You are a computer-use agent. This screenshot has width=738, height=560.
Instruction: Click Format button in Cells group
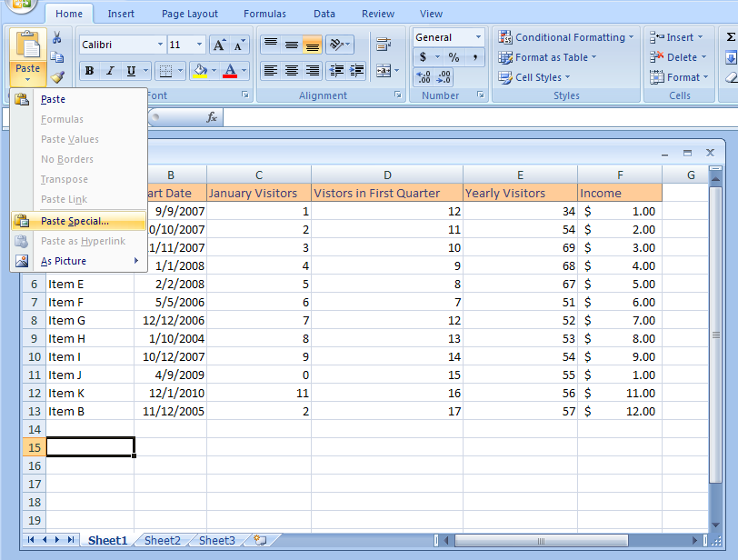point(679,77)
